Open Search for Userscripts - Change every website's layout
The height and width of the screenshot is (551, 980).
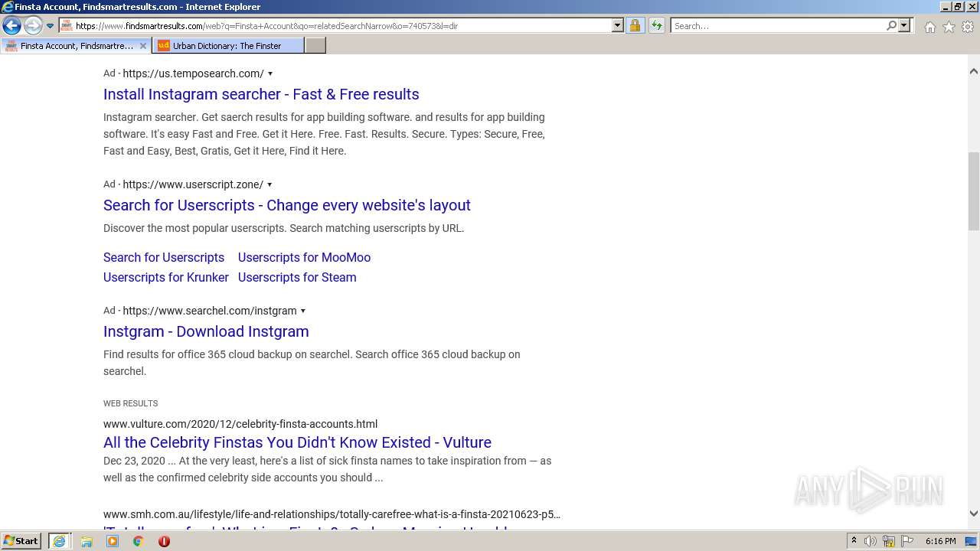click(287, 205)
